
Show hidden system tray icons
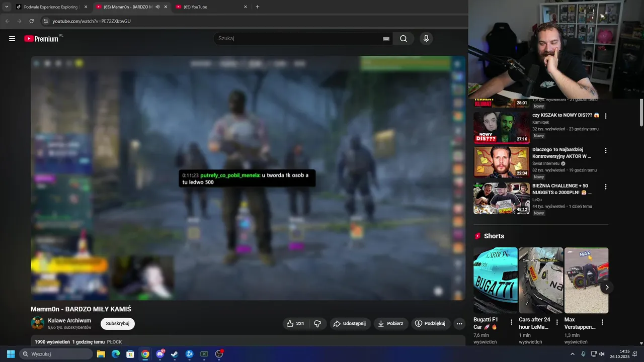[573, 354]
